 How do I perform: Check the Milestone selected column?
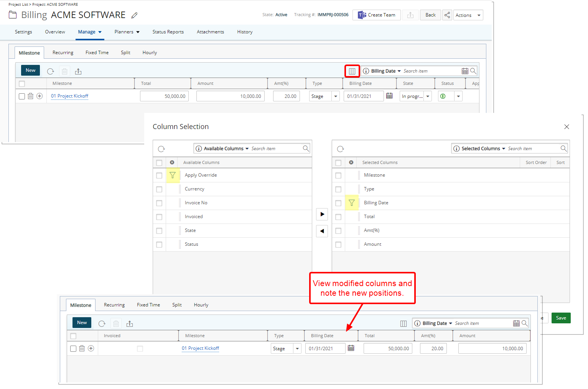(338, 175)
